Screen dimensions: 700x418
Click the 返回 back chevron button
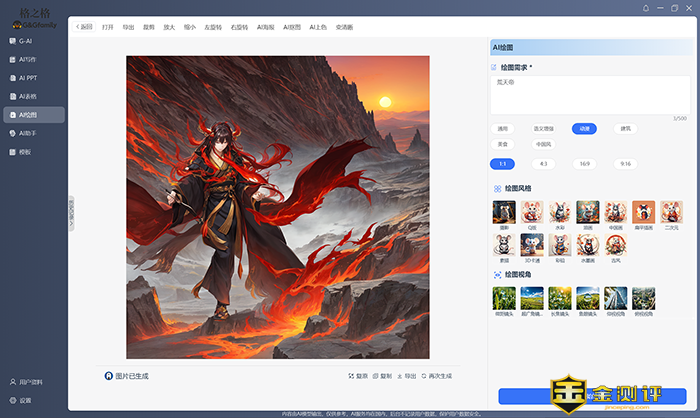pos(85,27)
